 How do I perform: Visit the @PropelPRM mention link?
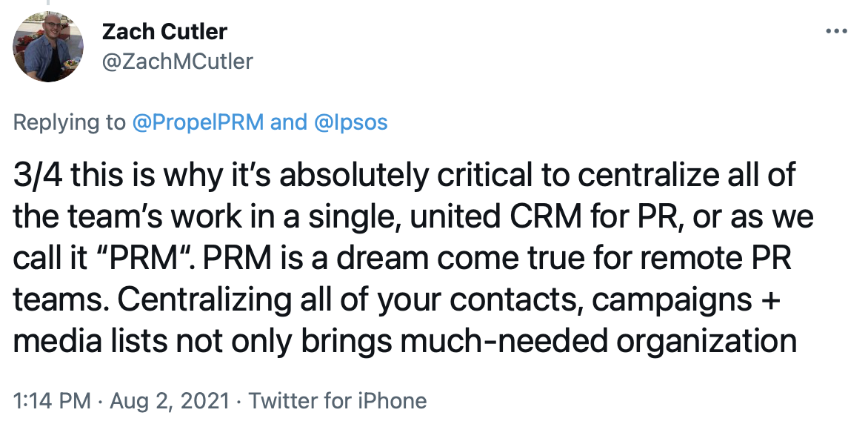pyautogui.click(x=198, y=122)
